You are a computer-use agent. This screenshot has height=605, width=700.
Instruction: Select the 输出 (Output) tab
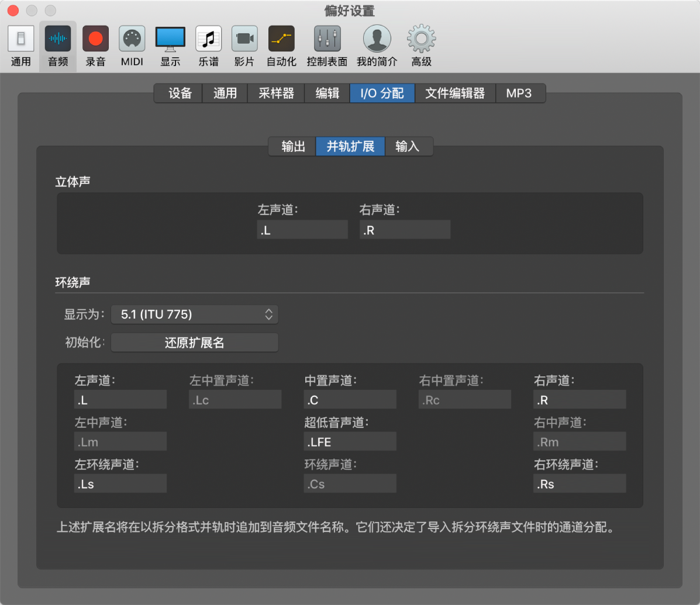click(292, 147)
